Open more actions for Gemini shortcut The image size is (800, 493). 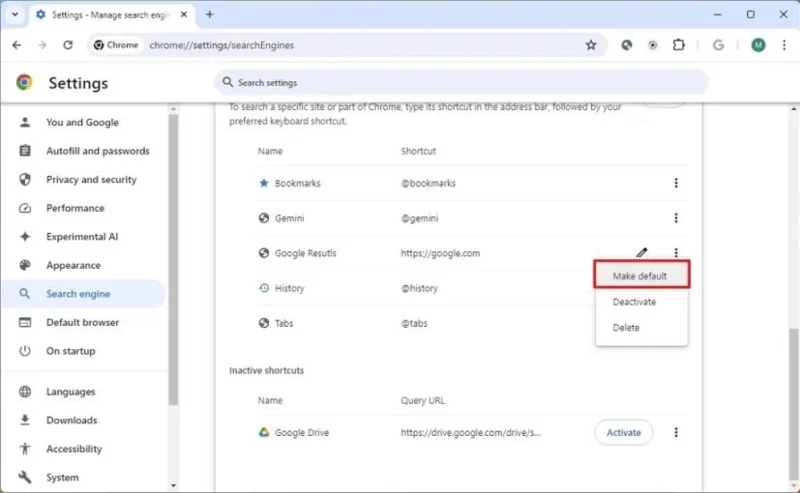point(676,218)
